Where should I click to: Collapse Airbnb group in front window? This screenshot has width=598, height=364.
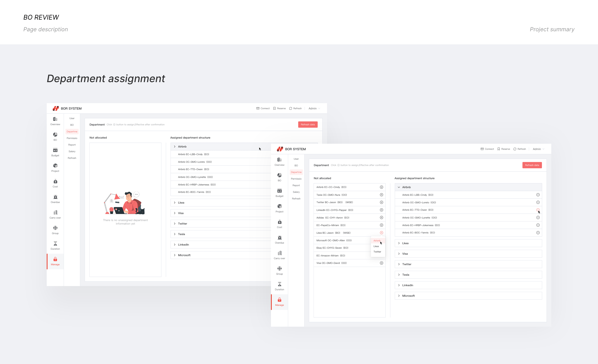coord(399,187)
